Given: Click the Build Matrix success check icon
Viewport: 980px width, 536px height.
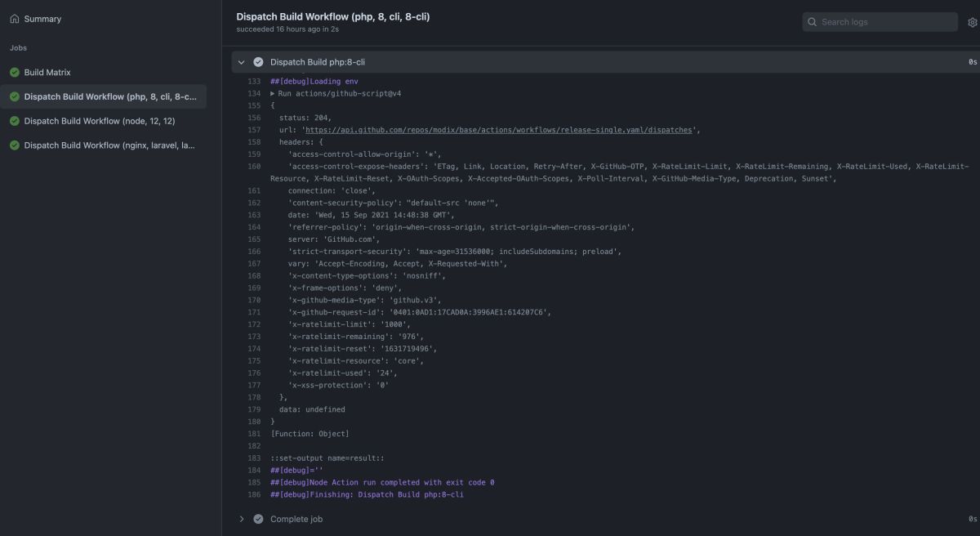Looking at the screenshot, I should (15, 73).
